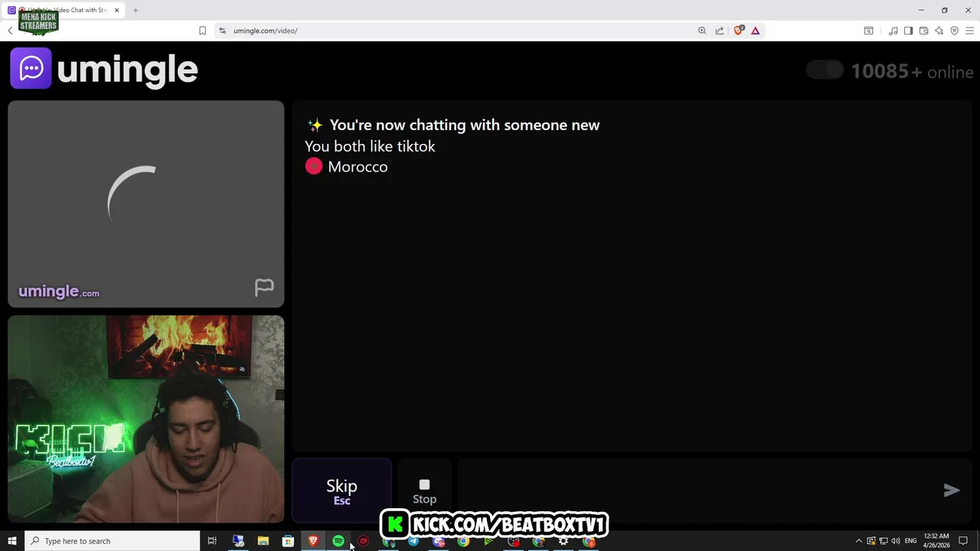Open the media playlist music note icon

(893, 31)
